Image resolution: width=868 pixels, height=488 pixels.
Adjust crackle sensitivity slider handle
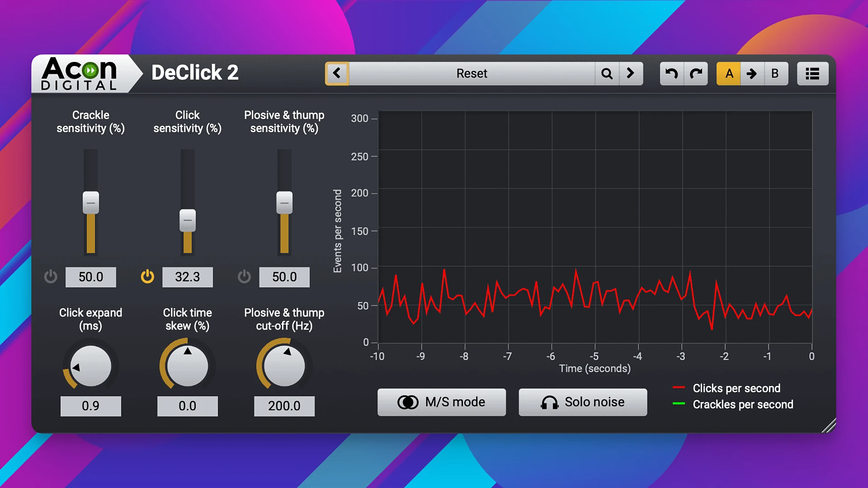pos(91,202)
